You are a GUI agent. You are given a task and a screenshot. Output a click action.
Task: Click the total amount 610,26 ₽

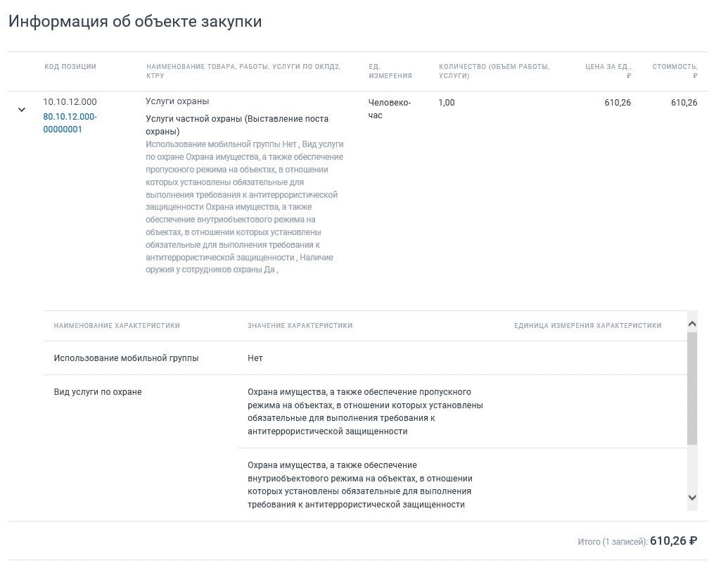coord(674,541)
